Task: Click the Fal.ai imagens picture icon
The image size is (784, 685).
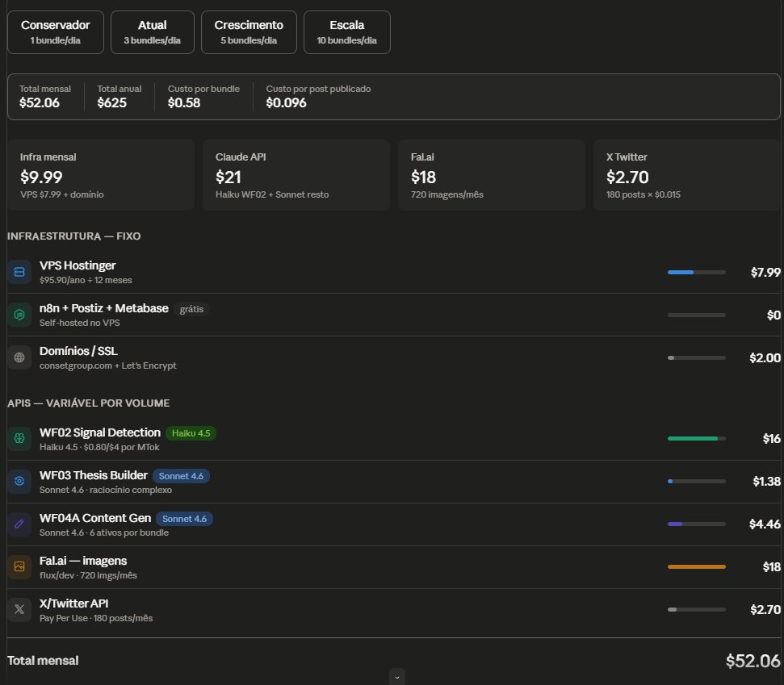Action: [x=19, y=566]
